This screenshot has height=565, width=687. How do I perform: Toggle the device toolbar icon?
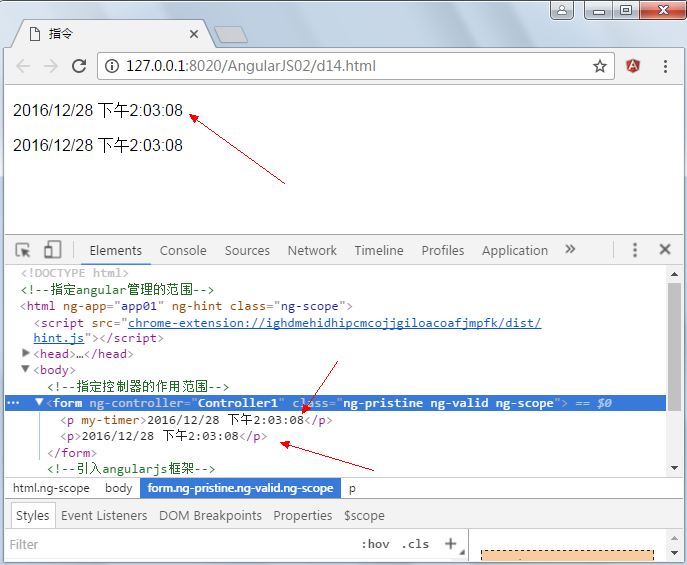[53, 250]
